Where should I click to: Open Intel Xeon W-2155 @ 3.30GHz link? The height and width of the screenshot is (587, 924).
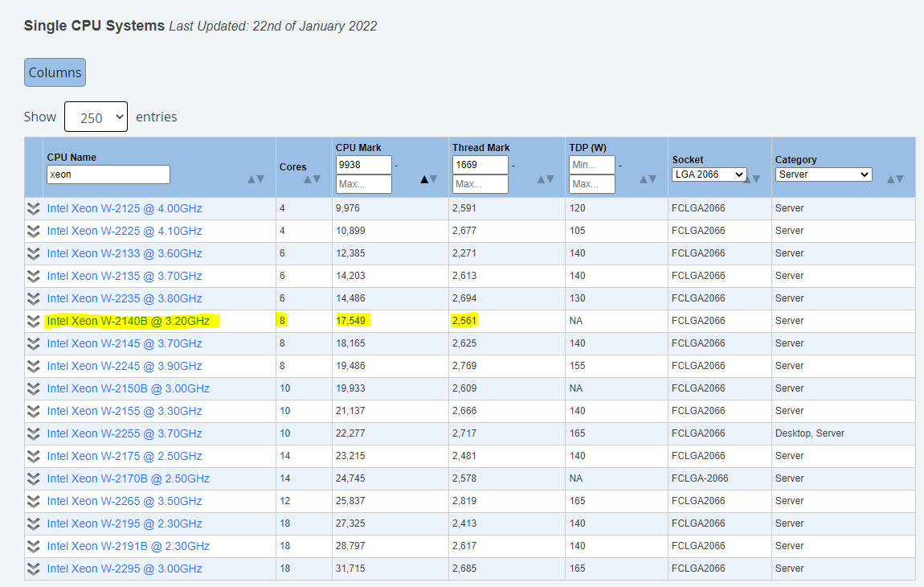point(125,411)
